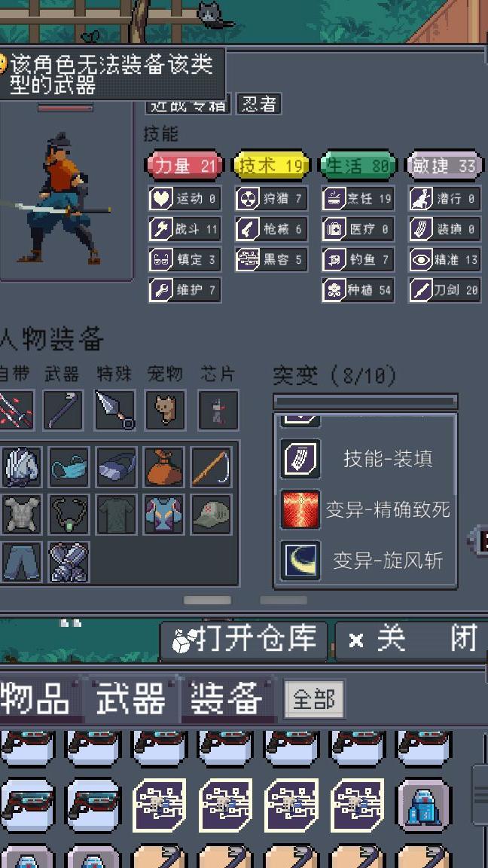Click the green pendant necklace icon
Viewport: 488px width, 868px height.
69,515
